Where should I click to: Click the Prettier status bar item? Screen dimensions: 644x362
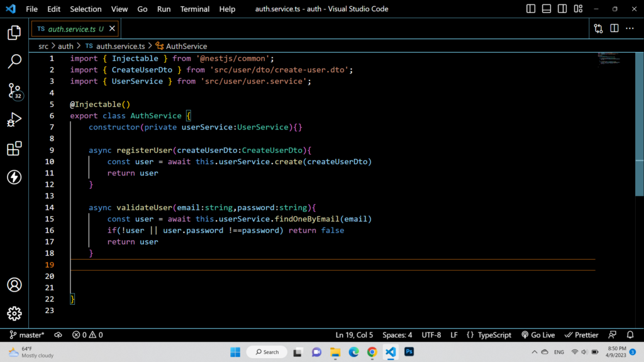[581, 335]
